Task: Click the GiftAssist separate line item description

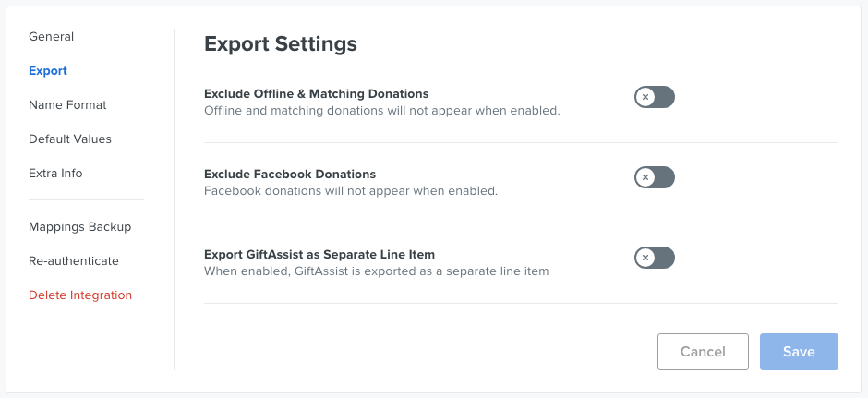Action: (x=377, y=271)
